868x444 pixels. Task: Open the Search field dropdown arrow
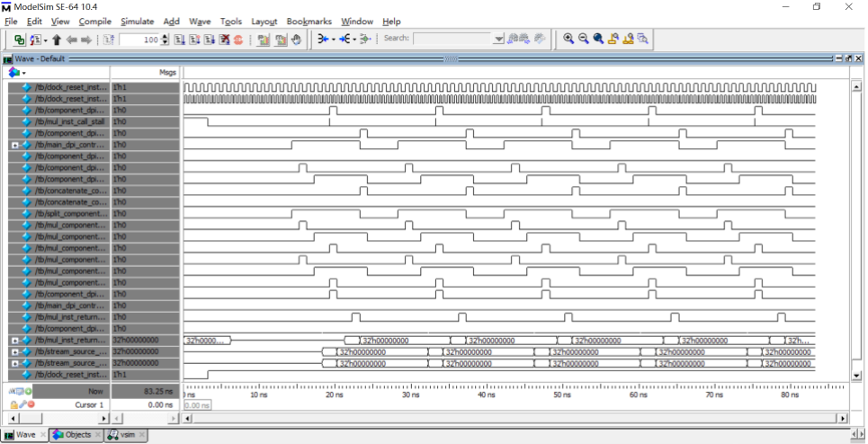tap(498, 38)
